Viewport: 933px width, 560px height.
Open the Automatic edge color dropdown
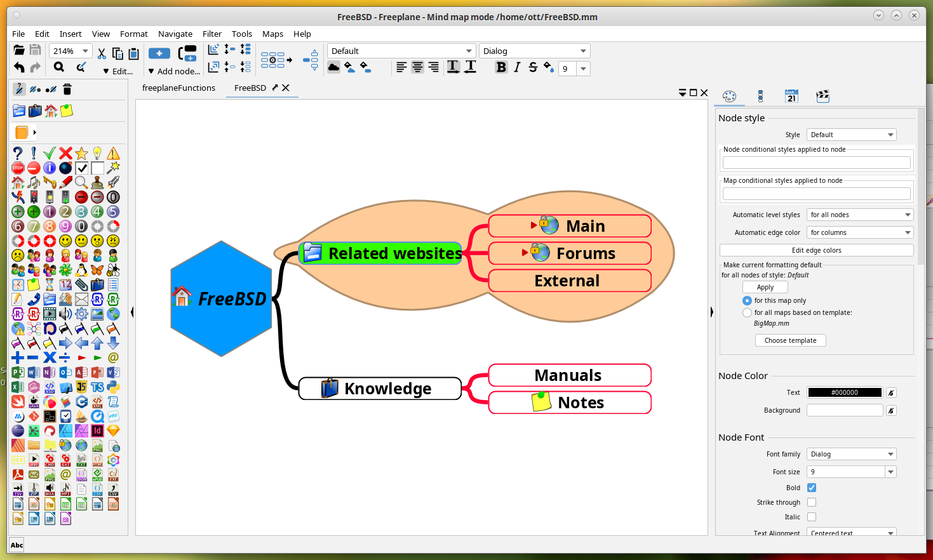(x=860, y=232)
